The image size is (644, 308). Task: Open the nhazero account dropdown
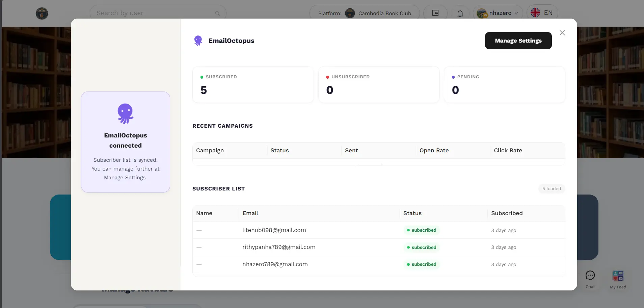coord(498,13)
